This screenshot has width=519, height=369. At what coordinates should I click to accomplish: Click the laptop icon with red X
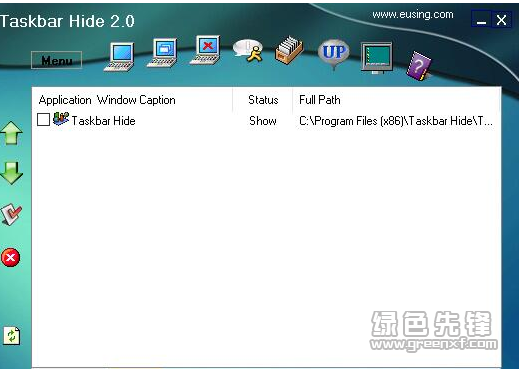point(205,50)
